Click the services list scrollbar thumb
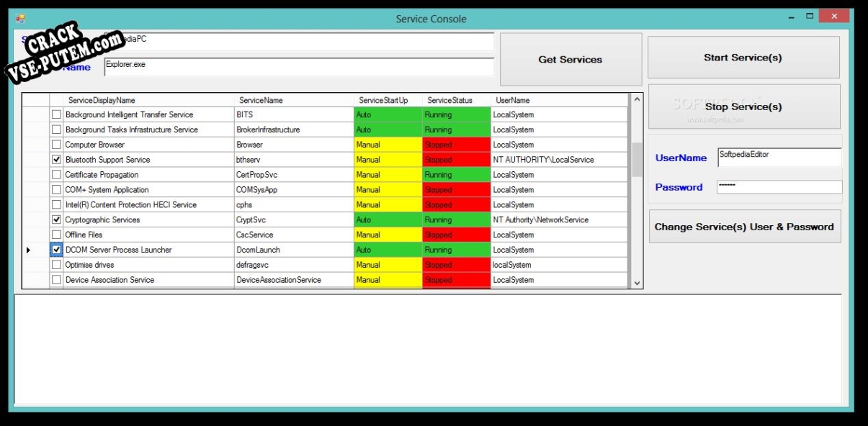868x426 pixels. (x=636, y=160)
